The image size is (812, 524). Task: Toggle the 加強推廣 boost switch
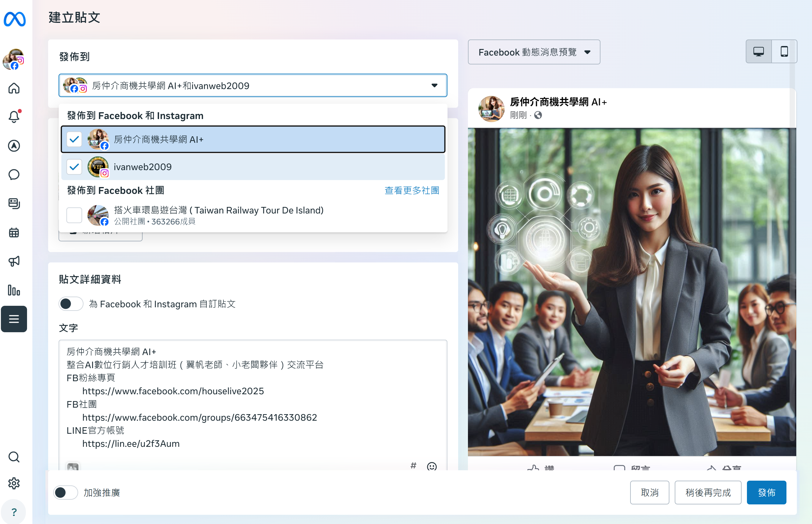point(66,492)
